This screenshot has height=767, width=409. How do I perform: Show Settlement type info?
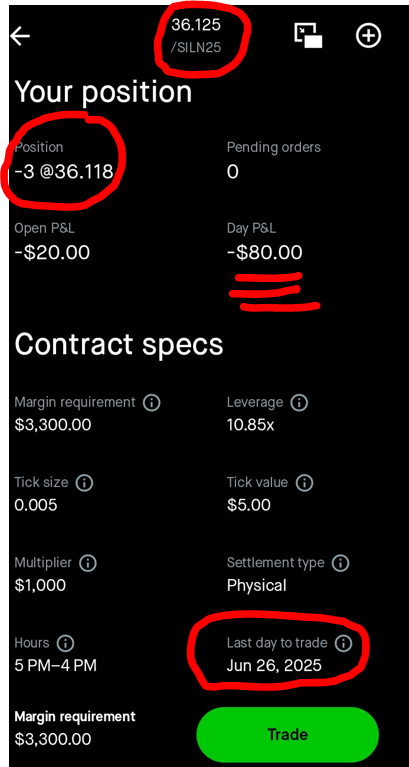pyautogui.click(x=341, y=563)
